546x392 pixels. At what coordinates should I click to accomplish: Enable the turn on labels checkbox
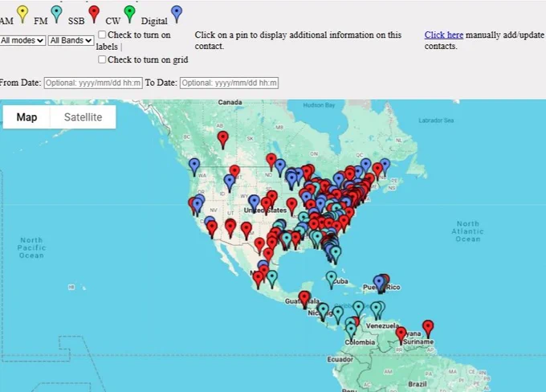[102, 35]
